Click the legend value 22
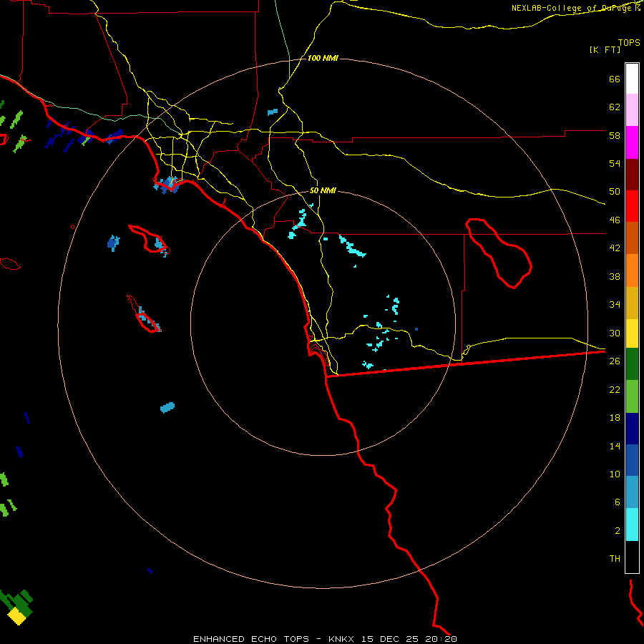644x644 pixels. (x=615, y=389)
